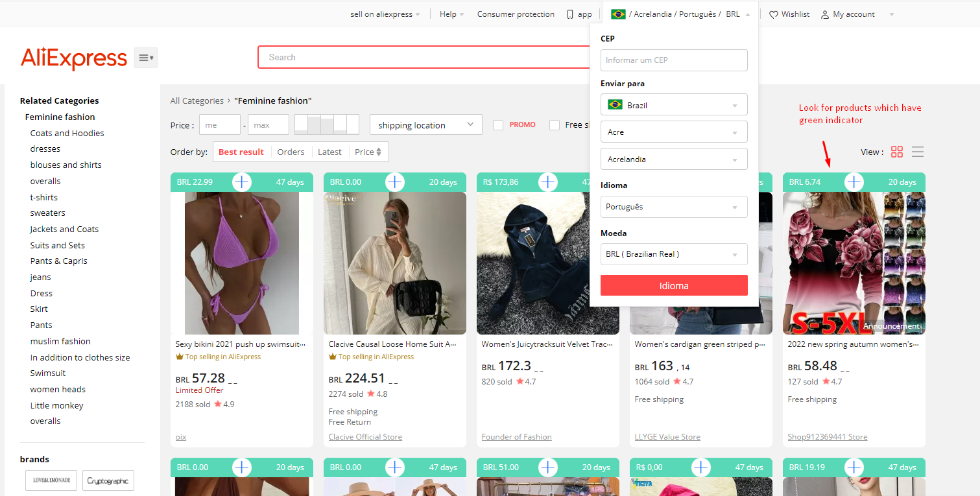Open the Português language selector
Image resolution: width=980 pixels, height=496 pixels.
674,207
